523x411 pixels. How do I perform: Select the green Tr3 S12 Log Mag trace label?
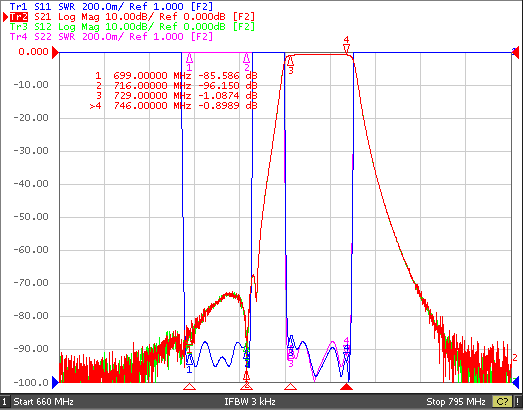[132, 26]
